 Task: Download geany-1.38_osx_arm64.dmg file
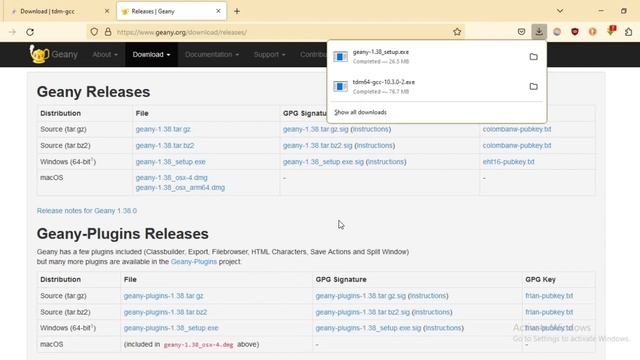click(180, 188)
